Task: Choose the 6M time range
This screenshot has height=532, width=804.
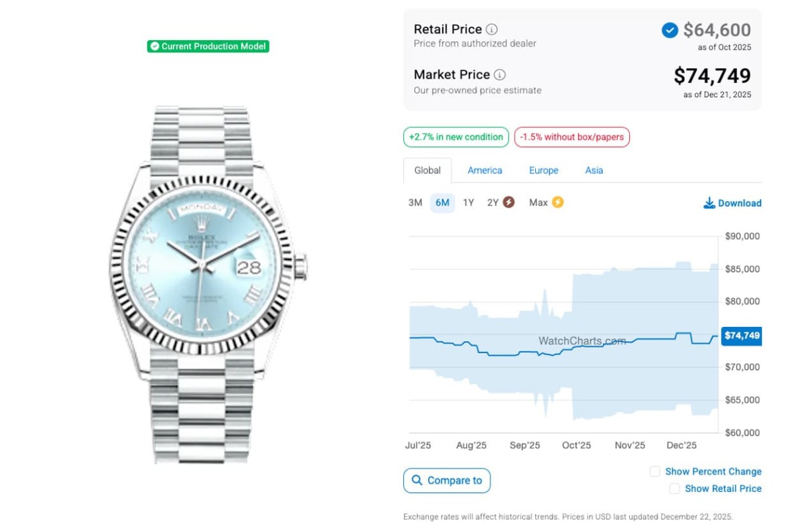Action: tap(442, 202)
